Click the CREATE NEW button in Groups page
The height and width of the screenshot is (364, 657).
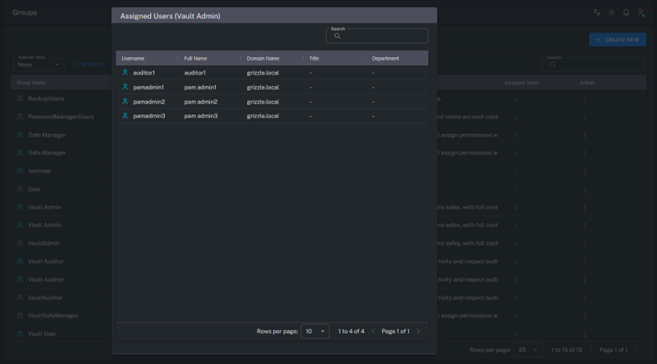coord(618,40)
